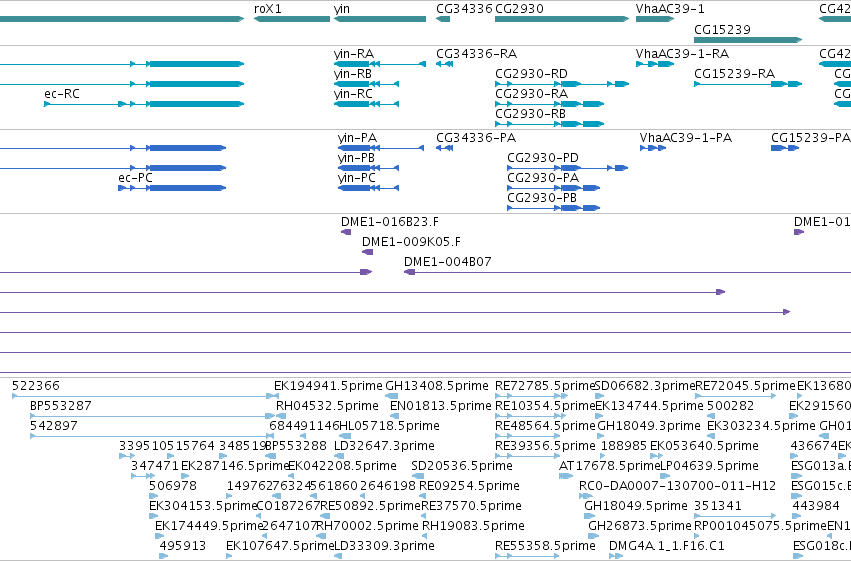Open GH13408.5prime EST

391,396
